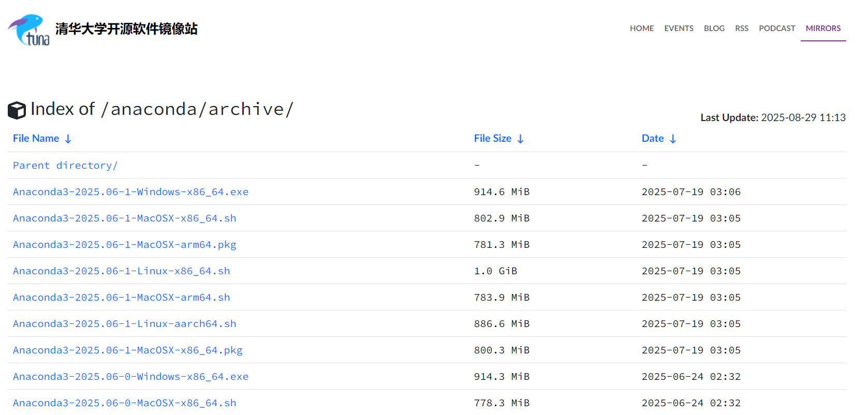This screenshot has width=868, height=415.
Task: Click the File Name column header
Action: click(36, 138)
